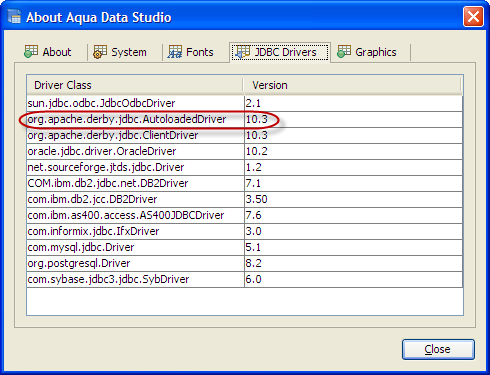Image resolution: width=490 pixels, height=375 pixels.
Task: Select the Fonts tab label
Action: pyautogui.click(x=200, y=52)
